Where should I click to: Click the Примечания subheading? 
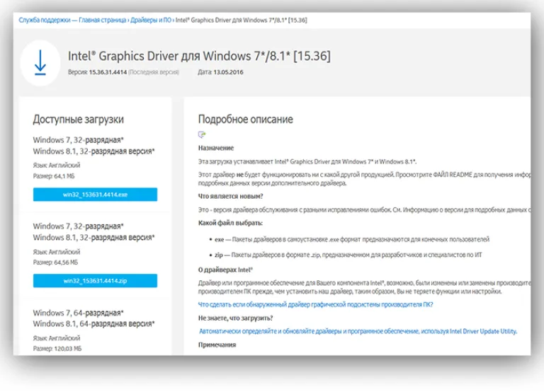[217, 345]
